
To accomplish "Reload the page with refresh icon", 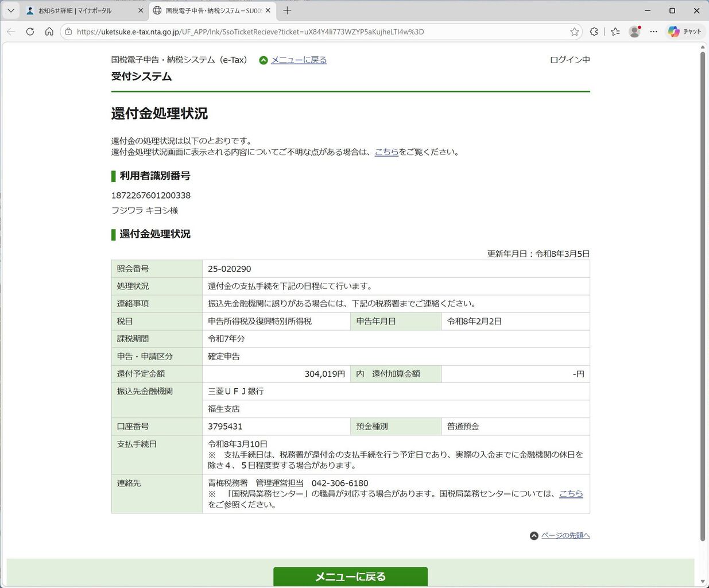I will pyautogui.click(x=30, y=32).
